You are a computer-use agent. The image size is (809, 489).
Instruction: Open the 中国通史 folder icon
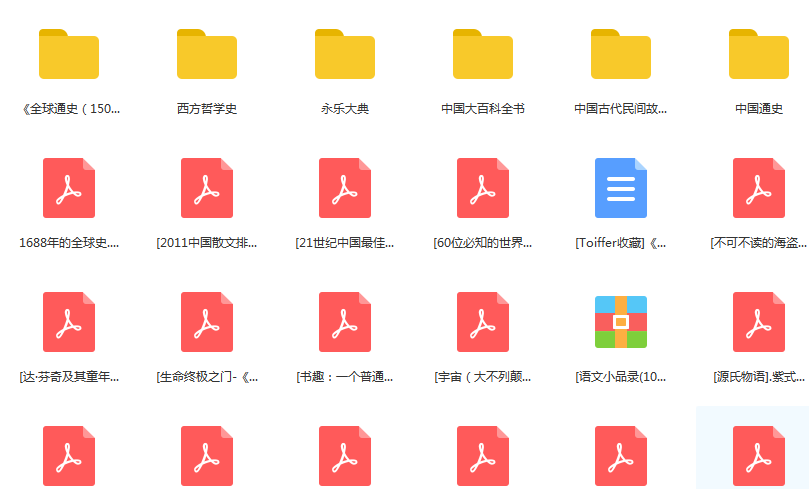759,54
